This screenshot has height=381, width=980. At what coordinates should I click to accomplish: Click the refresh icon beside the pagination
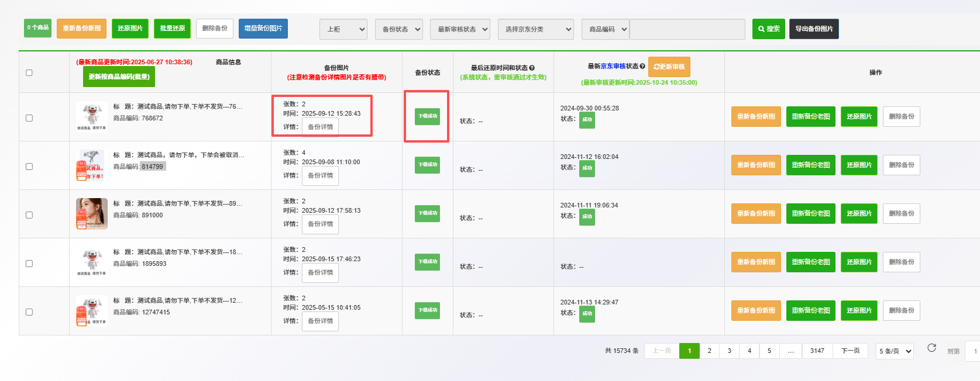[x=931, y=348]
